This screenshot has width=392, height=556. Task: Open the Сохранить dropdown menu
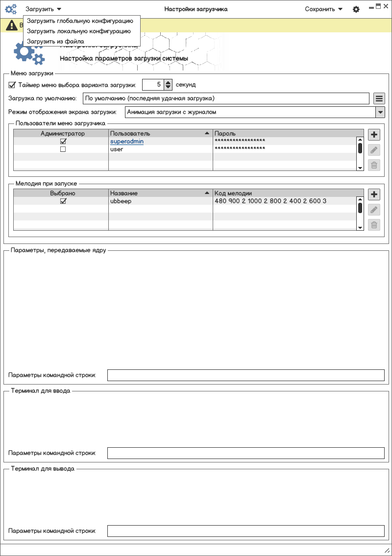[x=323, y=9]
